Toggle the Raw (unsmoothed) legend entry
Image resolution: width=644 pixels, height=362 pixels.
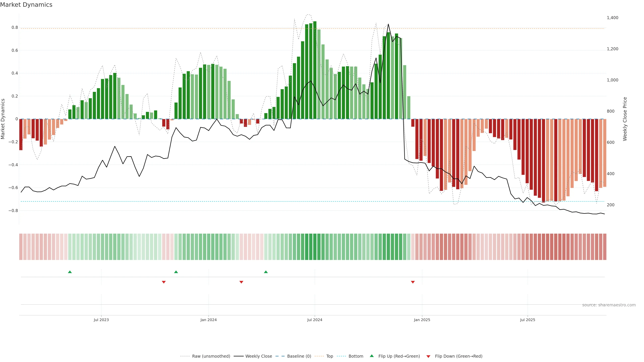tap(211, 356)
